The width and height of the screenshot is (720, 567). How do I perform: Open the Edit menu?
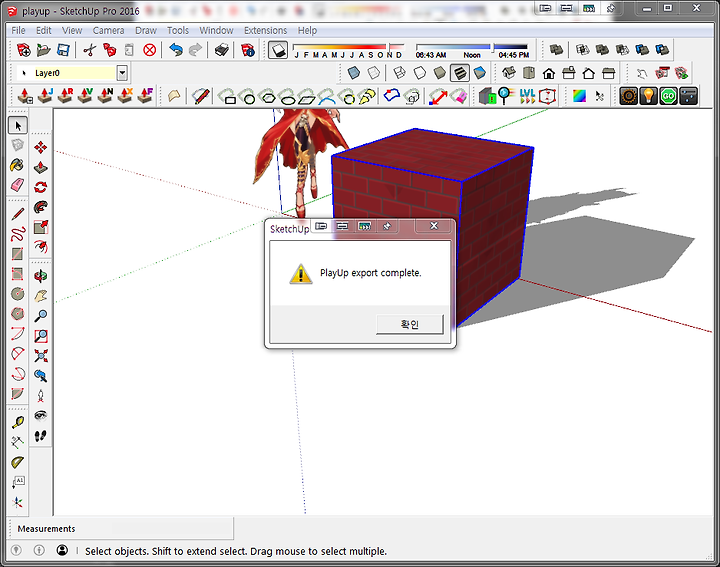(44, 30)
